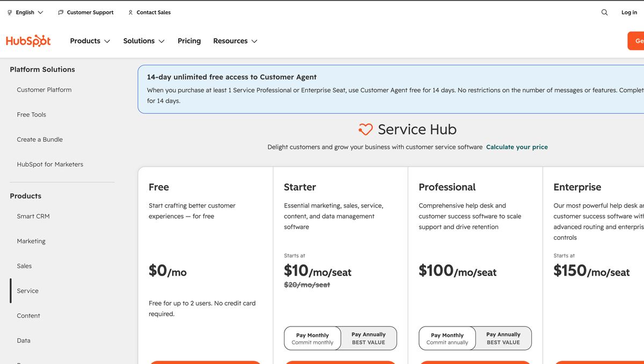Expand the Resources menu chevron
Screen dimensions: 644x364
(254, 41)
